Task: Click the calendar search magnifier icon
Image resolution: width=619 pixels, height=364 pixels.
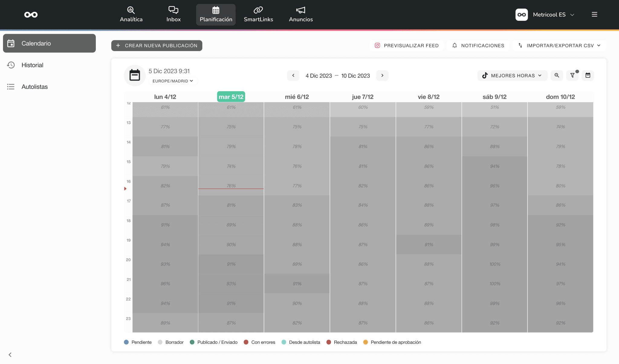Action: pos(557,76)
